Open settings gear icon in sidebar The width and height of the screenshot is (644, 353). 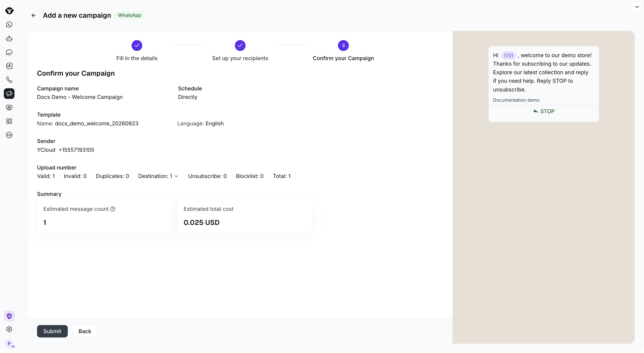pos(9,329)
